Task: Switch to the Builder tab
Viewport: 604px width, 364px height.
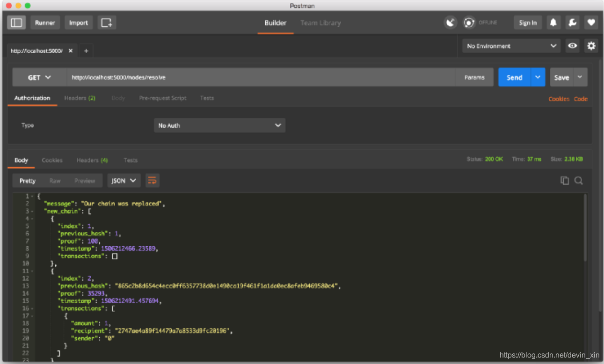Action: click(x=275, y=22)
